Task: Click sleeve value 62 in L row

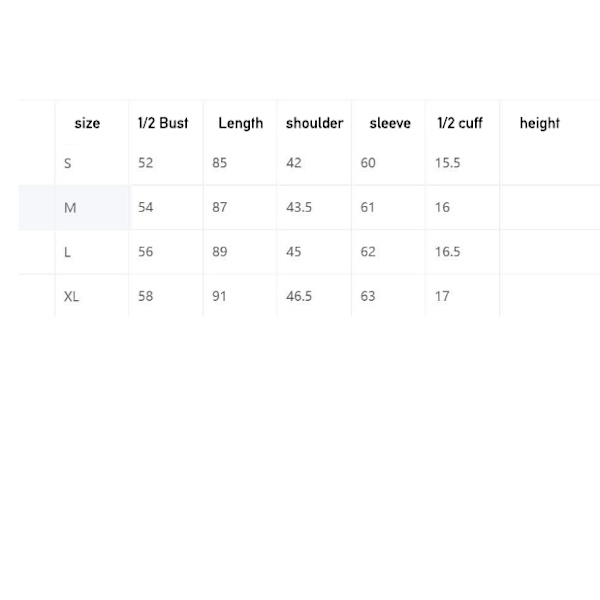Action: [x=368, y=252]
